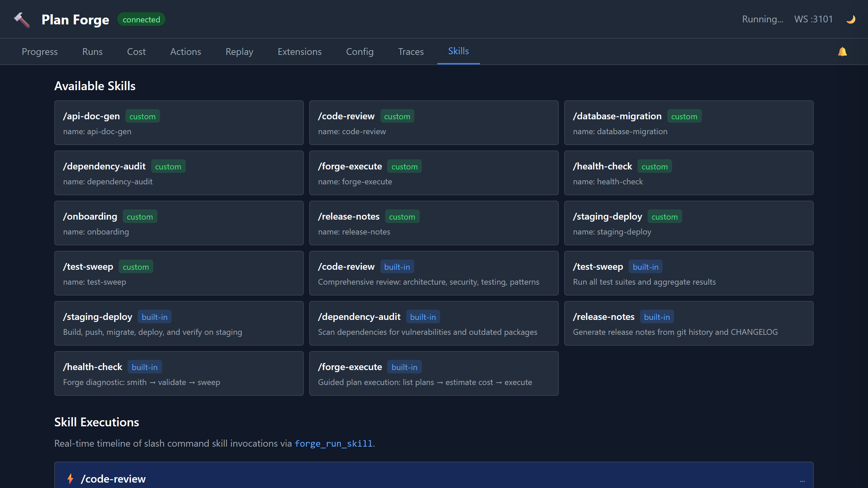Open the Actions tab
This screenshot has width=868, height=488.
pos(185,52)
